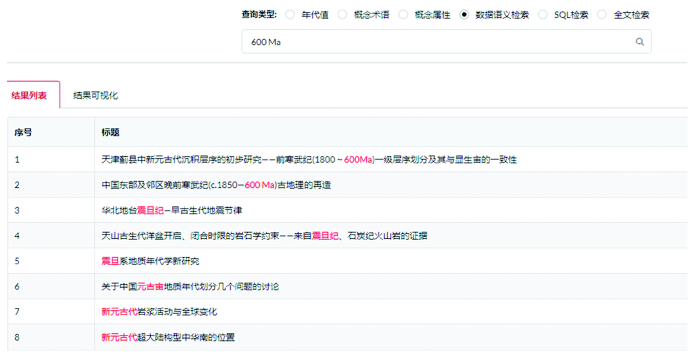Image resolution: width=700 pixels, height=363 pixels.
Task: Open result 8 about 超大陆 and 华南
Action: click(168, 337)
